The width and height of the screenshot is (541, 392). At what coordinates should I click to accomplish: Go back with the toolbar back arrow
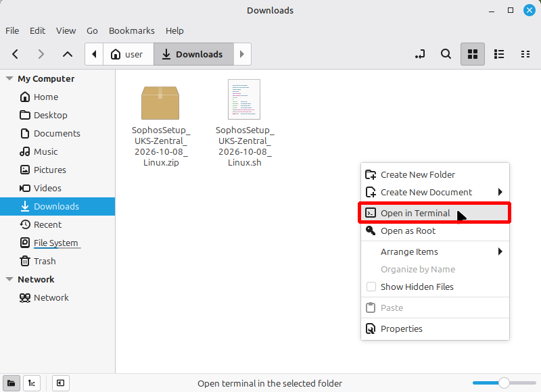15,54
